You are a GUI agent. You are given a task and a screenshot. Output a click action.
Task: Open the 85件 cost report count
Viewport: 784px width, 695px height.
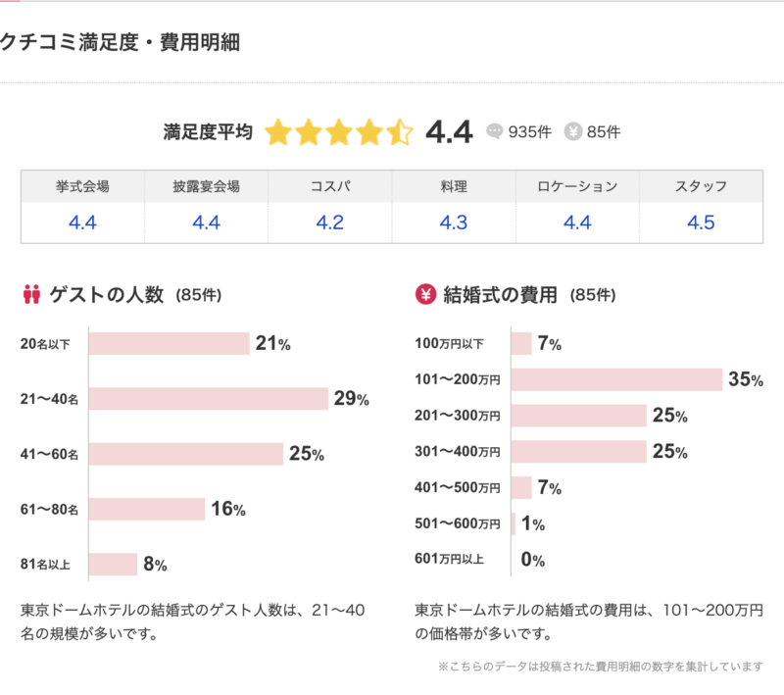coord(604,132)
